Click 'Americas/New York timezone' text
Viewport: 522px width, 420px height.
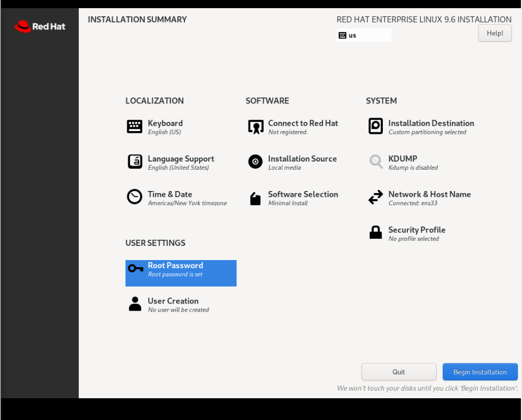(x=188, y=203)
